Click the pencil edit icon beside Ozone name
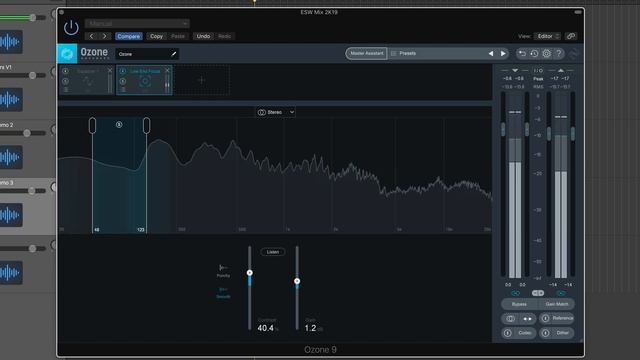This screenshot has height=360, width=640. point(174,54)
